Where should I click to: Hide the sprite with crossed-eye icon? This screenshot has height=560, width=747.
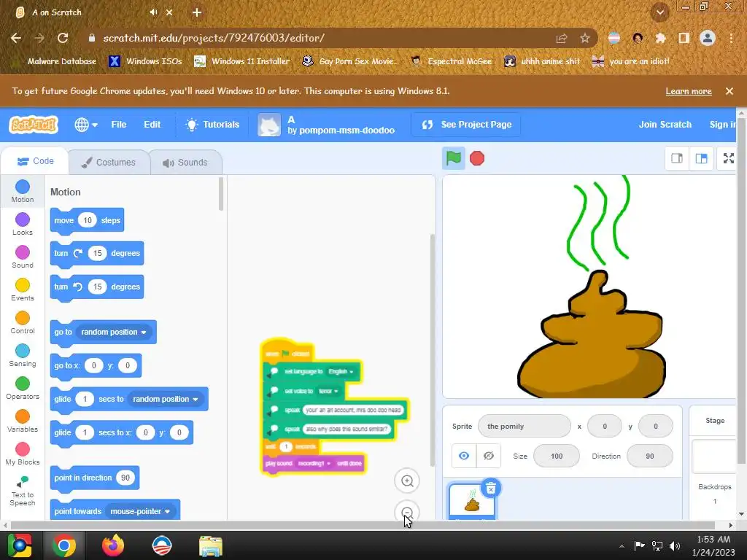488,456
